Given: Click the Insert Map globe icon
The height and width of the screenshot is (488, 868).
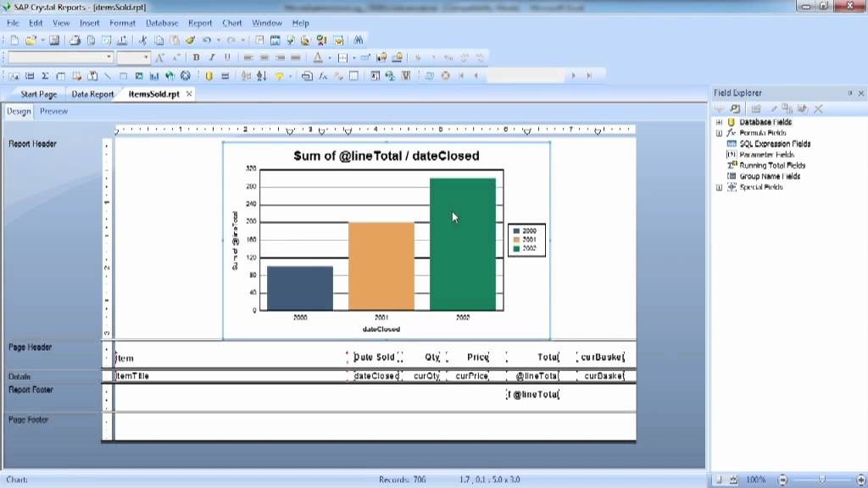Looking at the screenshot, I should pyautogui.click(x=170, y=75).
